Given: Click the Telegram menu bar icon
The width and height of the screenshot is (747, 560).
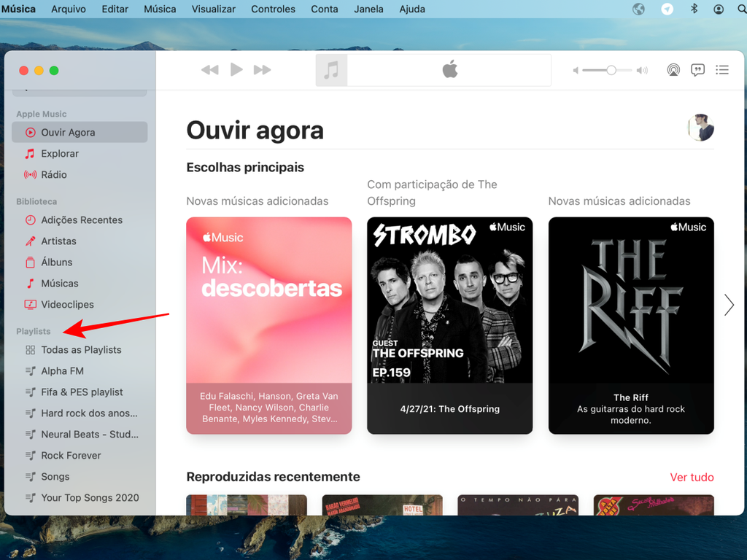Looking at the screenshot, I should [x=667, y=9].
